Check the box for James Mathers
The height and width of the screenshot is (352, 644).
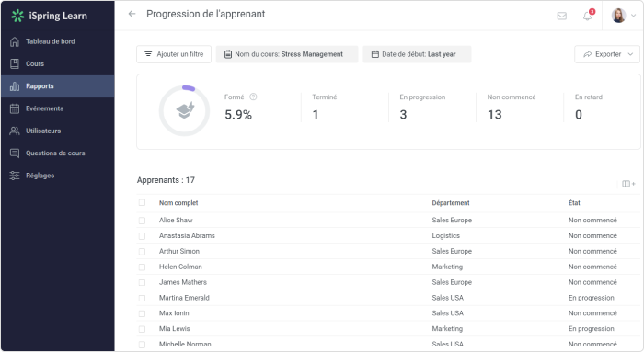point(142,283)
